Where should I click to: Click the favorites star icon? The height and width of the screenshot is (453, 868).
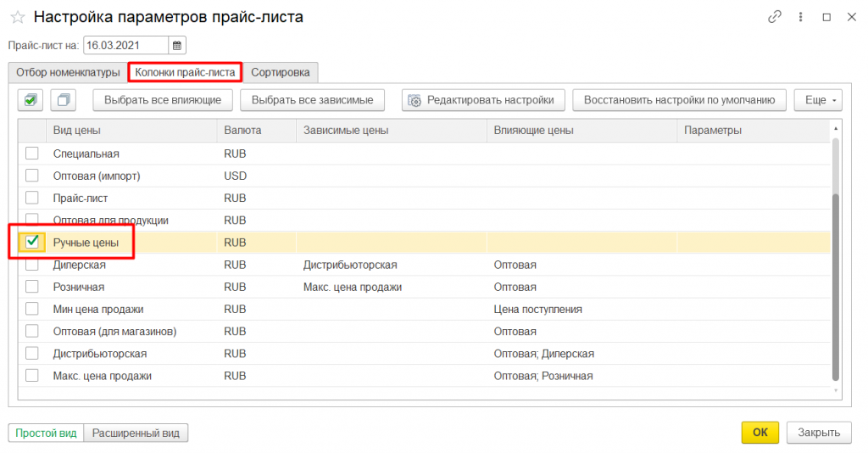click(x=17, y=18)
